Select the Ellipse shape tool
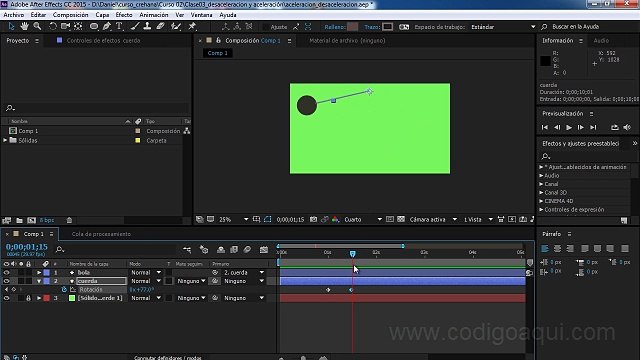640x360 pixels. point(94,27)
